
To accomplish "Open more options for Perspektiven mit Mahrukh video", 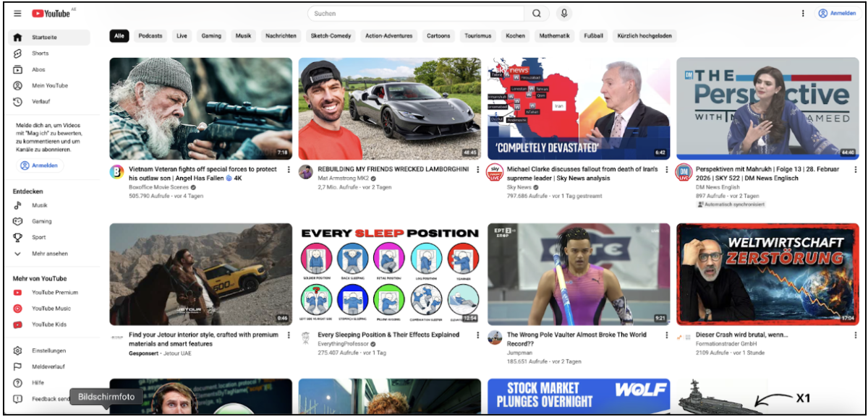I will click(855, 170).
